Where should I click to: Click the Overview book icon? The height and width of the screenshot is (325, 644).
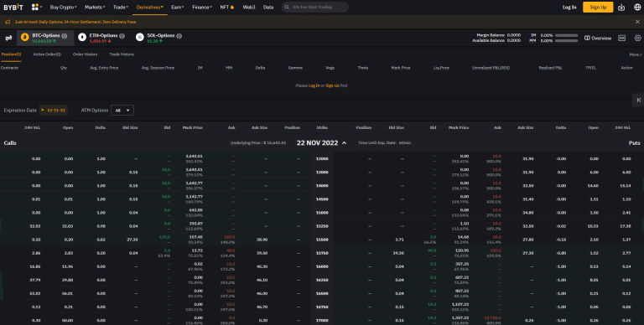tap(587, 38)
